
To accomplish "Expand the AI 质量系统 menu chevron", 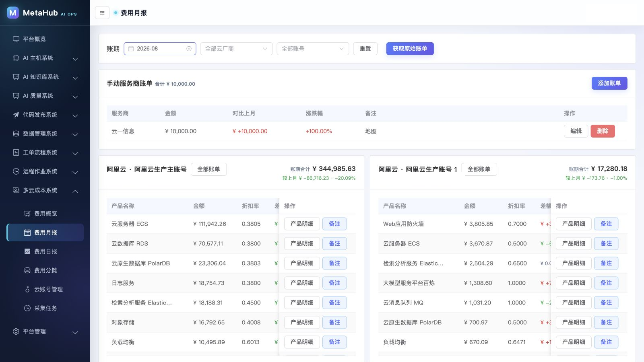I will point(75,97).
